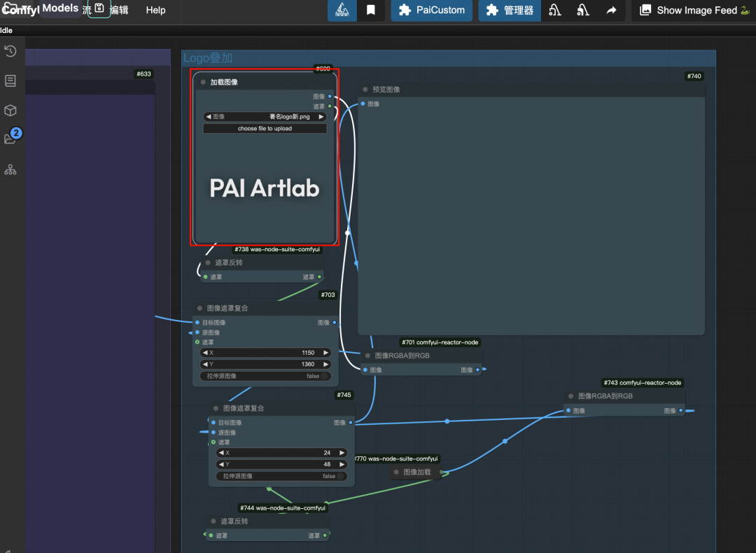Increase the X value 24 with right arrow

coord(342,453)
